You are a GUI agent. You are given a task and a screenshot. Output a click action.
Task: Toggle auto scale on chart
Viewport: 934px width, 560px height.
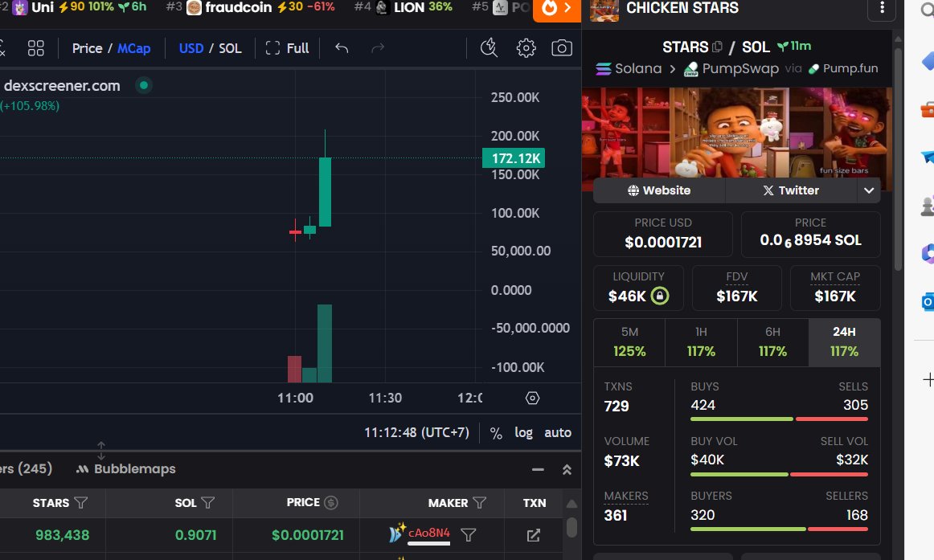click(x=558, y=432)
